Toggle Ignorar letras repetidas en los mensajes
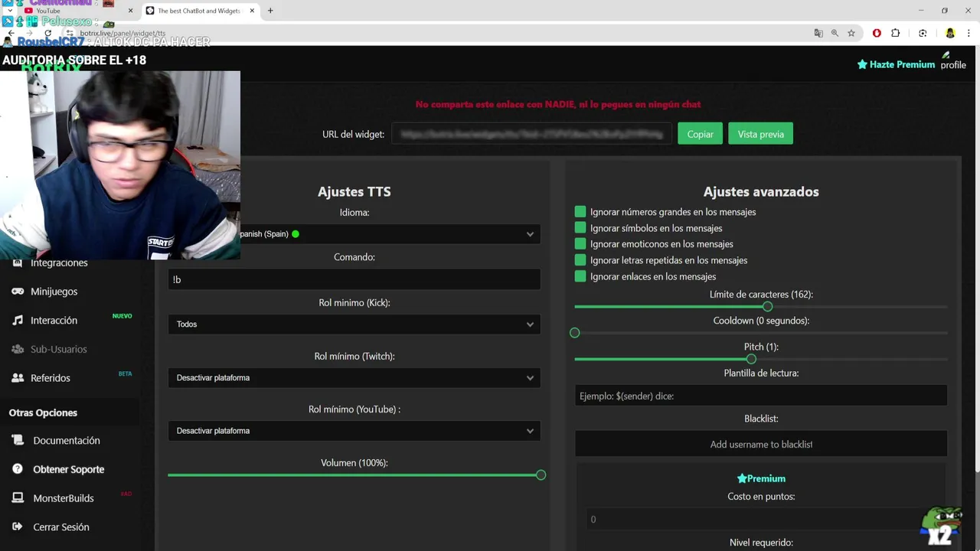980x551 pixels. [x=580, y=260]
